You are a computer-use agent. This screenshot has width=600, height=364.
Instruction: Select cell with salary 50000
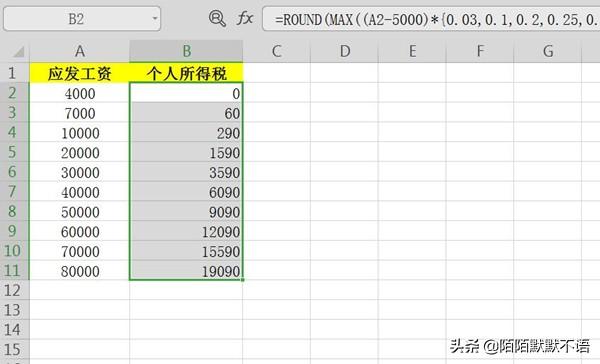pos(80,212)
